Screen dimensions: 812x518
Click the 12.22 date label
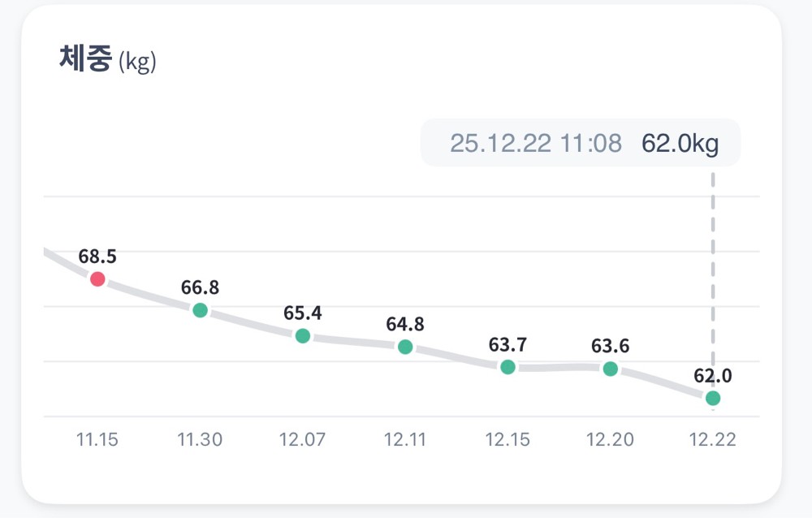point(712,440)
